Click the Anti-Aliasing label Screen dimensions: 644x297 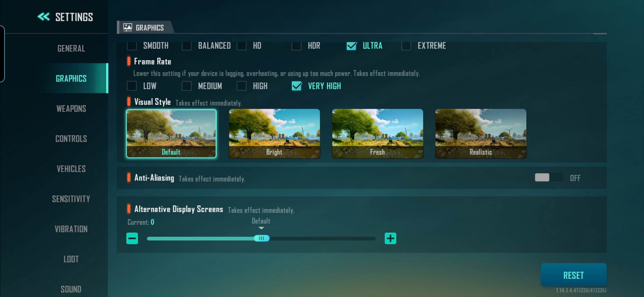click(x=154, y=178)
